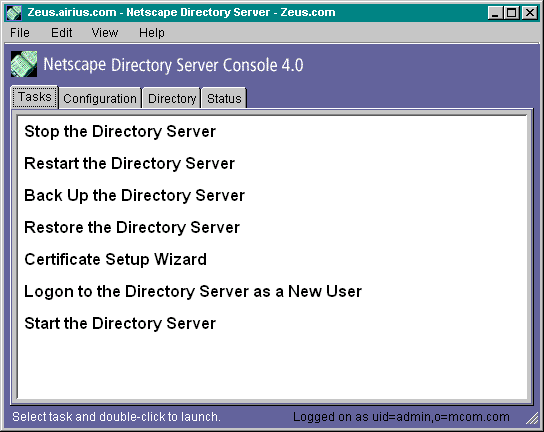Select Logon to the Directory Server as a New User
The width and height of the screenshot is (544, 432).
point(193,291)
